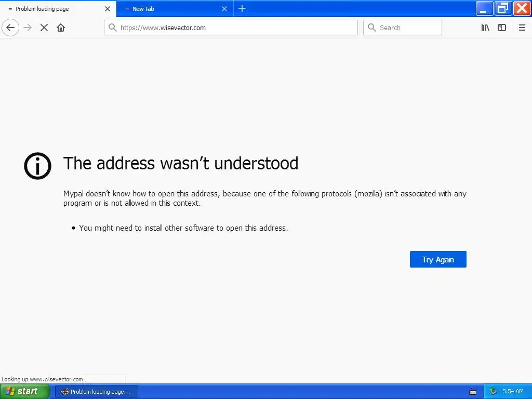
Task: Close the Mypal browser window
Action: 522,8
